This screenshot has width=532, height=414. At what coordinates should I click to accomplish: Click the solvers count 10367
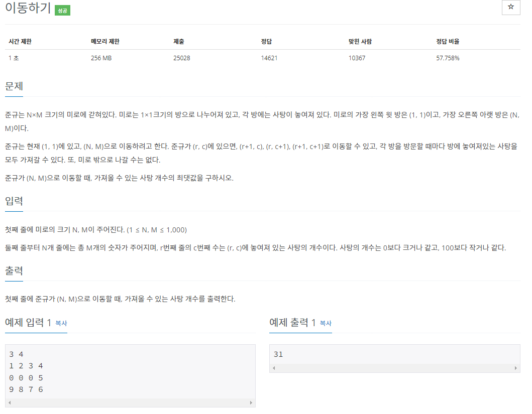357,58
